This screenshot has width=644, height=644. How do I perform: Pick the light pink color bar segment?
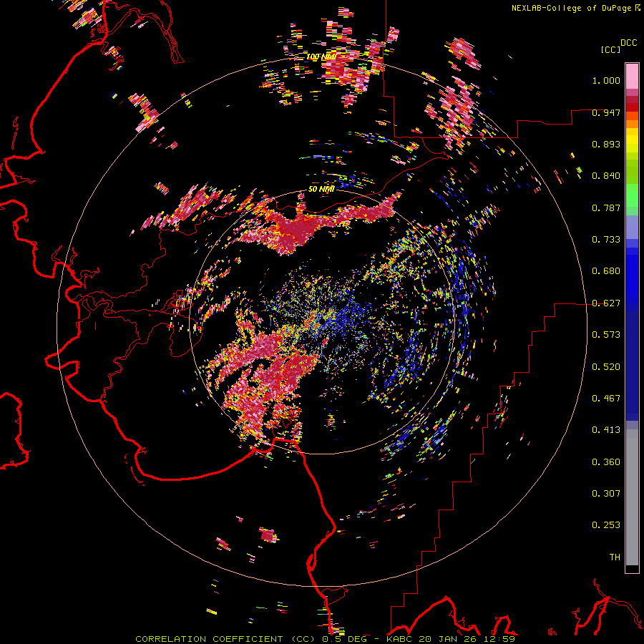click(x=632, y=76)
